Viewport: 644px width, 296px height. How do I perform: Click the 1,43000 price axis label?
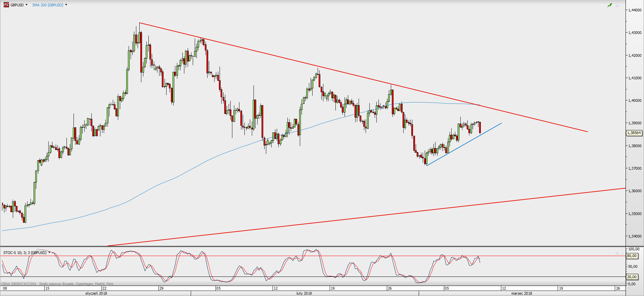click(x=635, y=33)
